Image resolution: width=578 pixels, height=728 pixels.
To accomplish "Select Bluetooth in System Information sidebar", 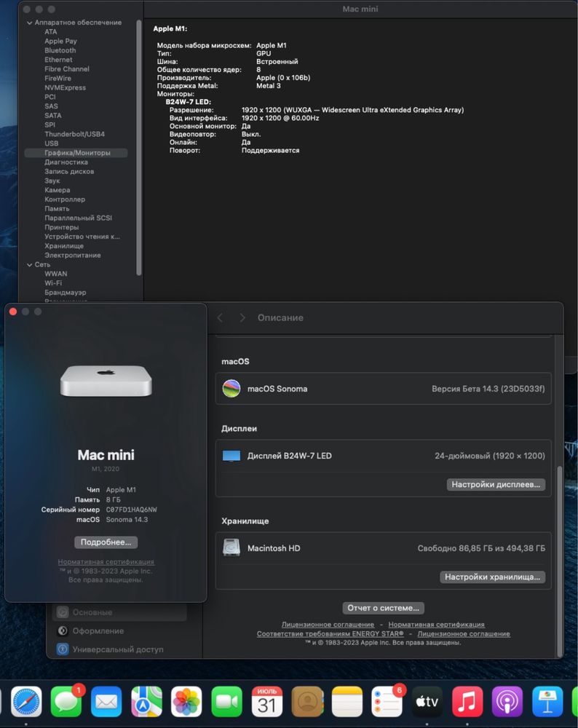I will [x=60, y=50].
